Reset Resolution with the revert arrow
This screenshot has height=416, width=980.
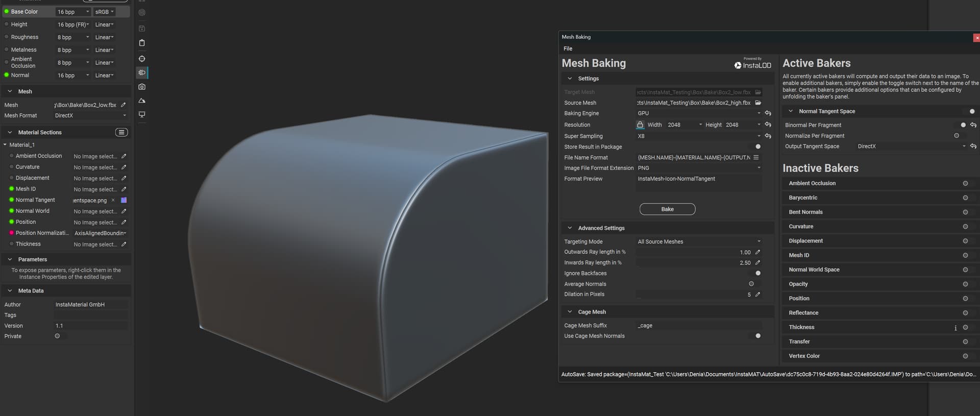coord(768,125)
